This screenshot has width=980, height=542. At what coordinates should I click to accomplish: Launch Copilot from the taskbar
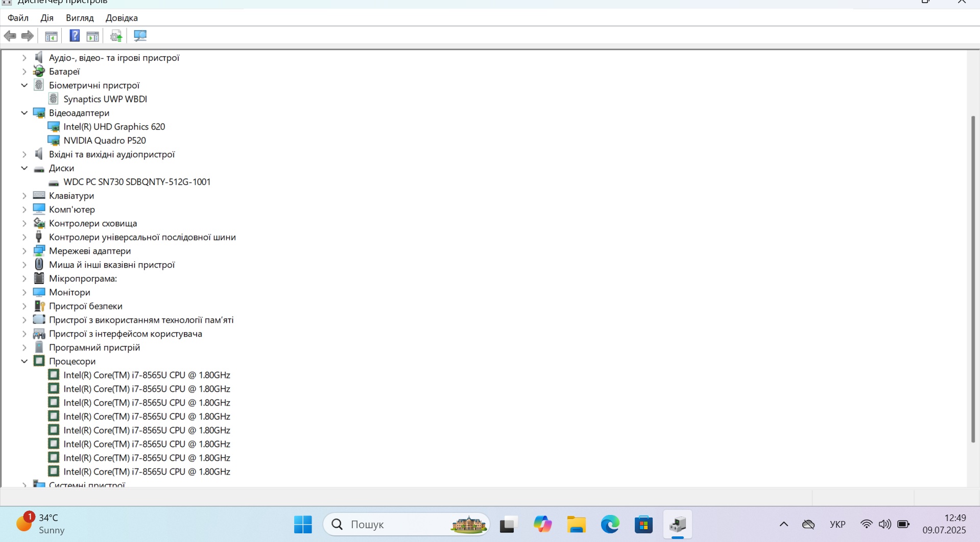pyautogui.click(x=542, y=524)
